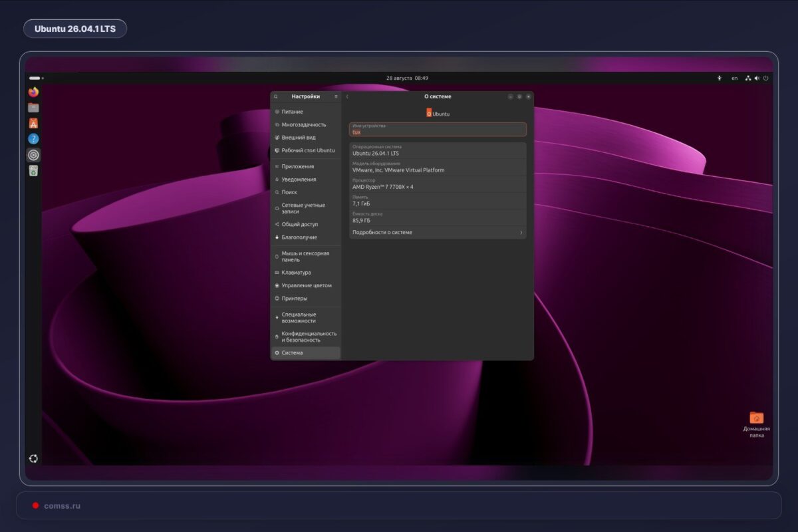Close the Settings window
Viewport: 798px width, 532px height.
(x=529, y=96)
